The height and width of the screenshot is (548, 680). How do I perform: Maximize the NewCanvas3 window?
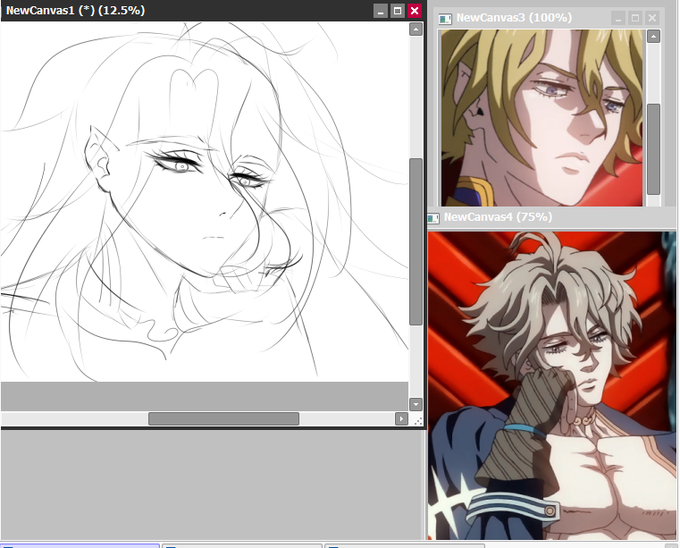(x=635, y=18)
